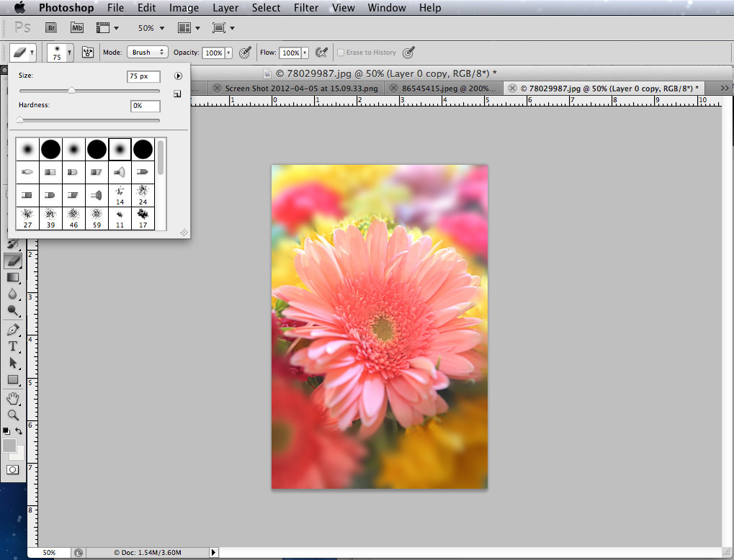Enable the Erase to History checkbox

click(x=341, y=53)
